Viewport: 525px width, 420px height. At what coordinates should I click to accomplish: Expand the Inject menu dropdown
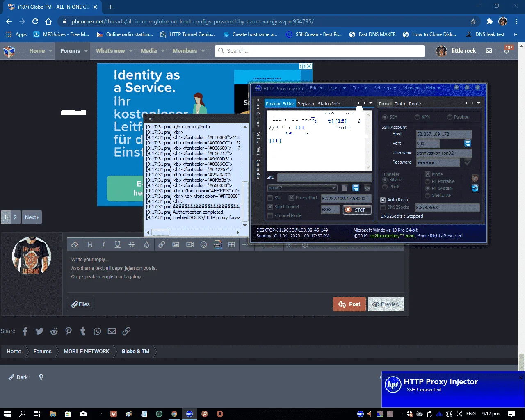(338, 88)
